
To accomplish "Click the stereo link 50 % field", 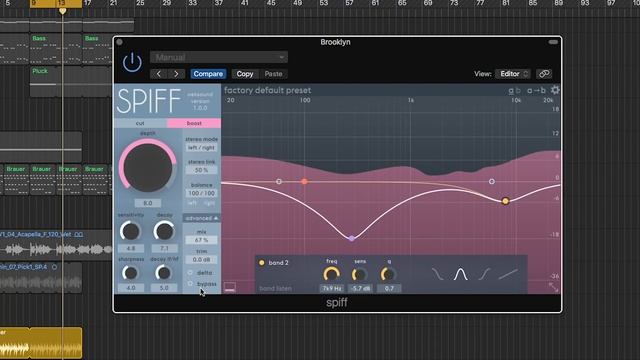I will point(202,170).
